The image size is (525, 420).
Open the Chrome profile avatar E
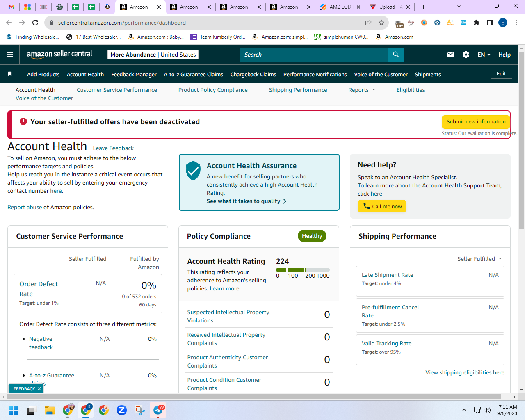coord(503,23)
